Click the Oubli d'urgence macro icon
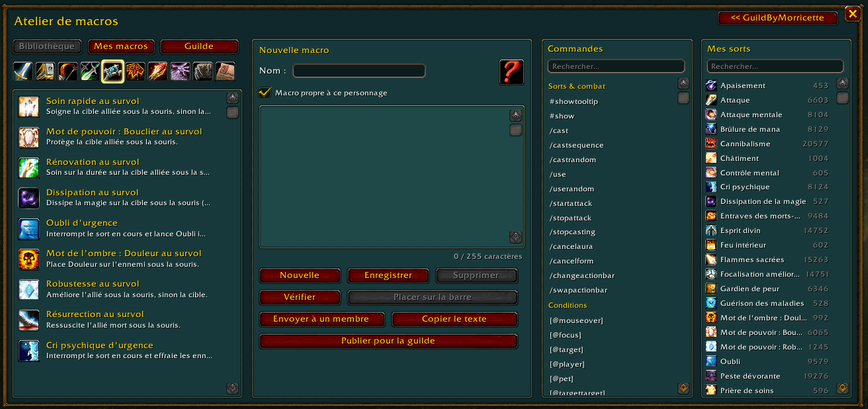This screenshot has width=868, height=409. [x=29, y=228]
